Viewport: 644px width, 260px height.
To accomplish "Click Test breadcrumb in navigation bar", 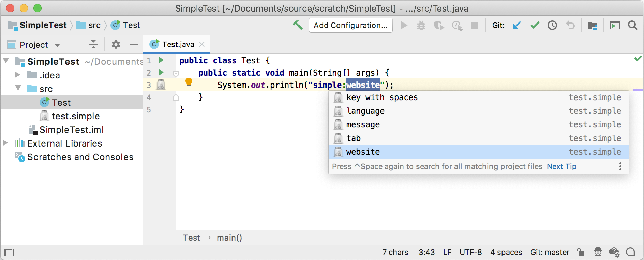I will click(125, 25).
